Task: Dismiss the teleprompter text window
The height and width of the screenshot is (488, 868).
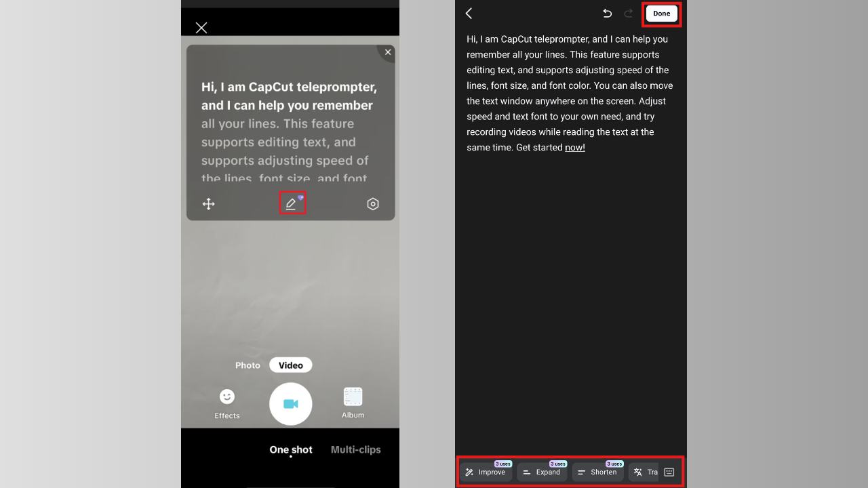Action: point(388,52)
